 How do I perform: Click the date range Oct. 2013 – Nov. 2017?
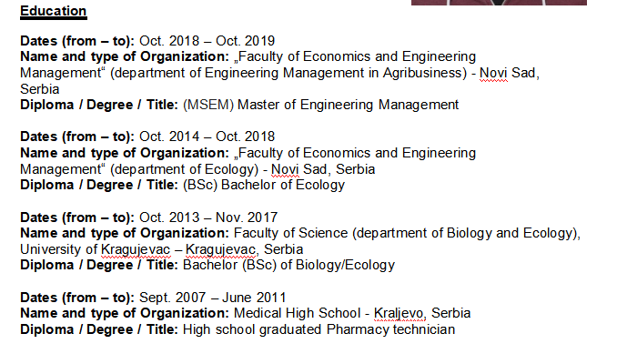pos(208,217)
